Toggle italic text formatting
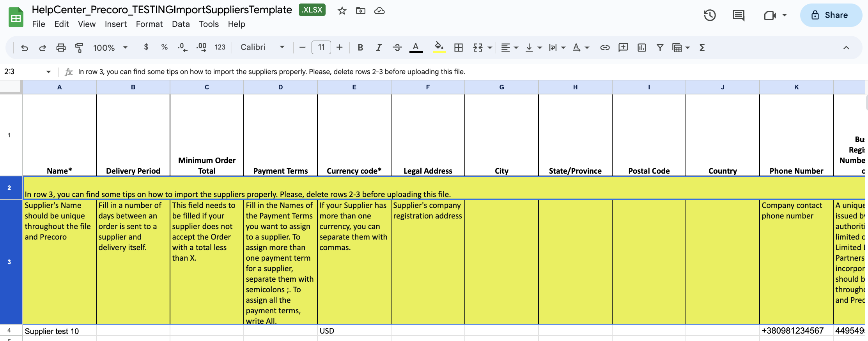The image size is (868, 341). (x=379, y=48)
